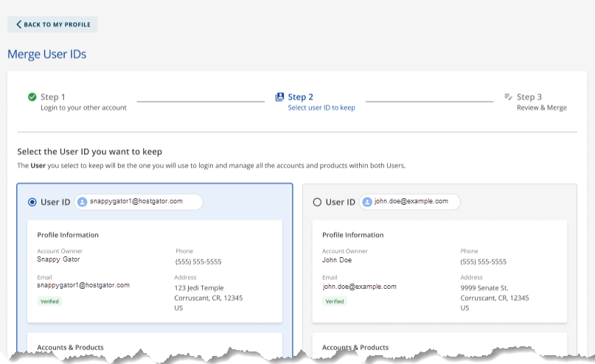Click the john.doe@example.com email chip
Viewport: 595px width, 364px height.
coord(410,202)
